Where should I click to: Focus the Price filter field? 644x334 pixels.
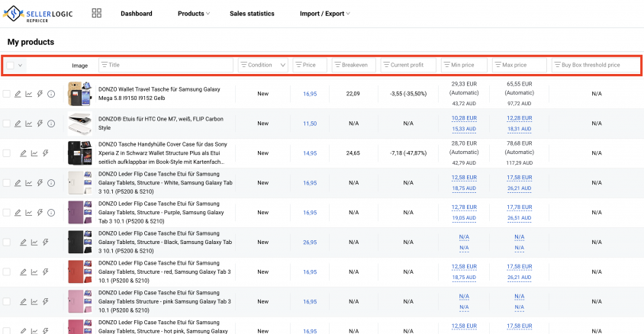point(310,65)
